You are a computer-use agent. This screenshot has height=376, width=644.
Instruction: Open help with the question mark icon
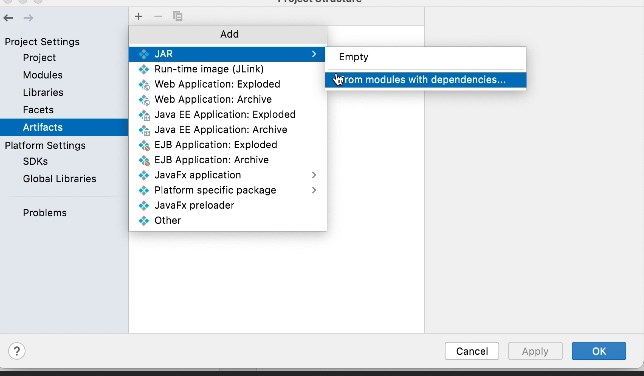17,351
